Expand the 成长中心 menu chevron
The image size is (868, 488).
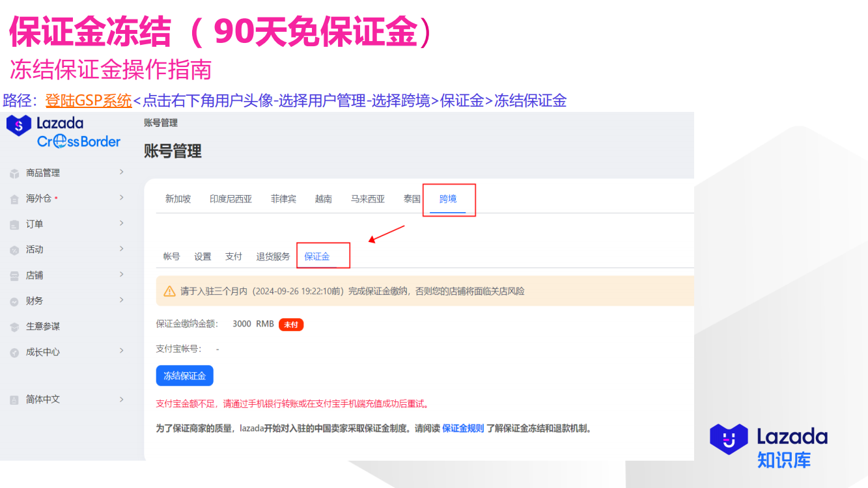tap(121, 351)
